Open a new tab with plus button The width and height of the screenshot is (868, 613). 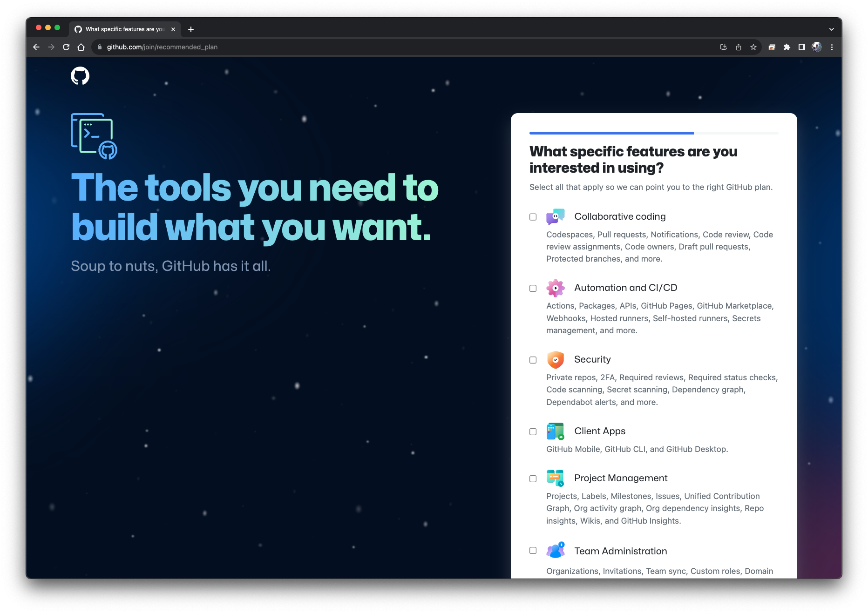point(190,29)
